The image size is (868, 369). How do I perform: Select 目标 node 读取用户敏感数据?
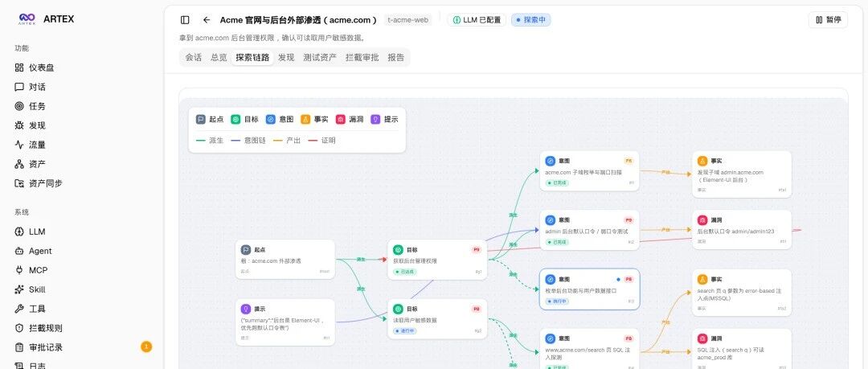coord(437,318)
